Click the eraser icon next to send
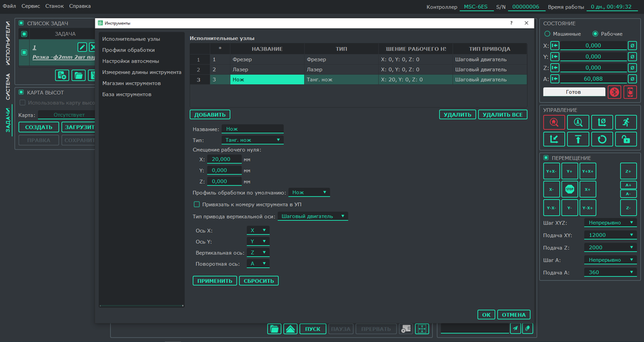This screenshot has height=342, width=644. 528,328
